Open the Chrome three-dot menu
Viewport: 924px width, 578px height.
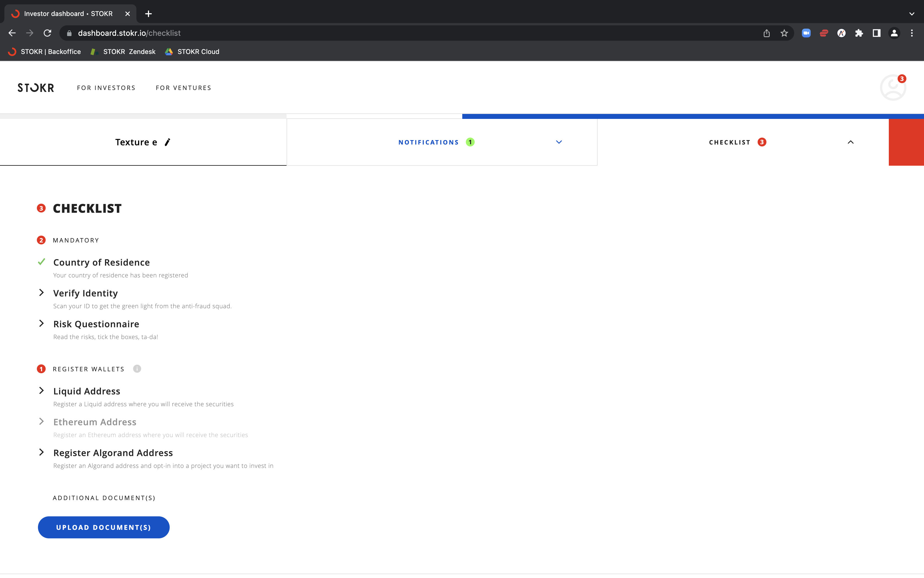[x=912, y=33]
